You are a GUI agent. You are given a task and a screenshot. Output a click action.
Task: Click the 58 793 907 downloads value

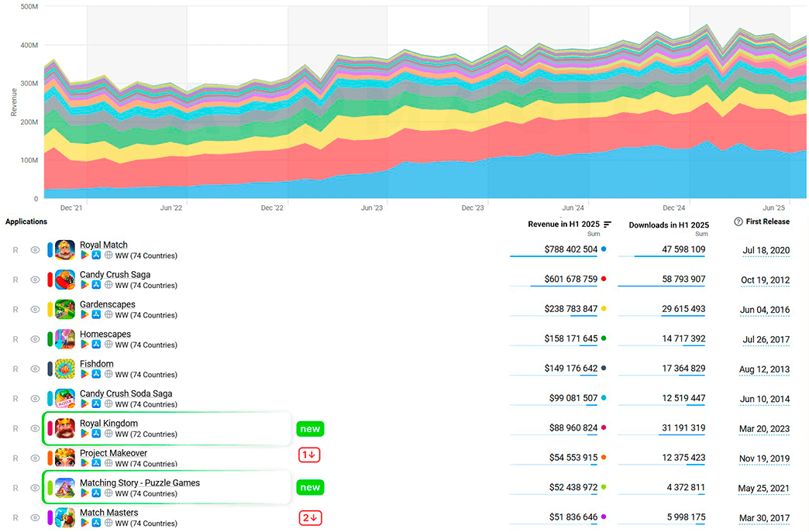pyautogui.click(x=683, y=280)
